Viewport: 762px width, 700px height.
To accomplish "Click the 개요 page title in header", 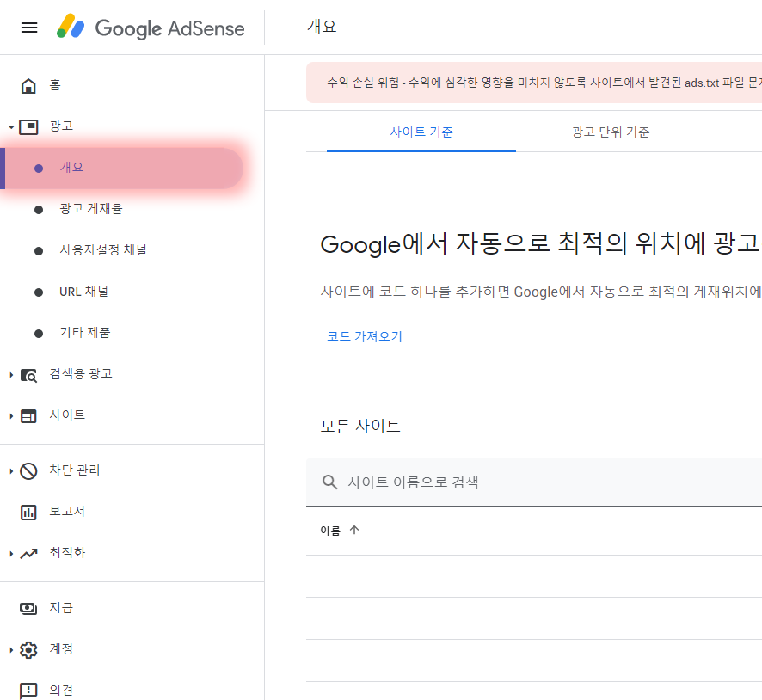I will pyautogui.click(x=321, y=27).
